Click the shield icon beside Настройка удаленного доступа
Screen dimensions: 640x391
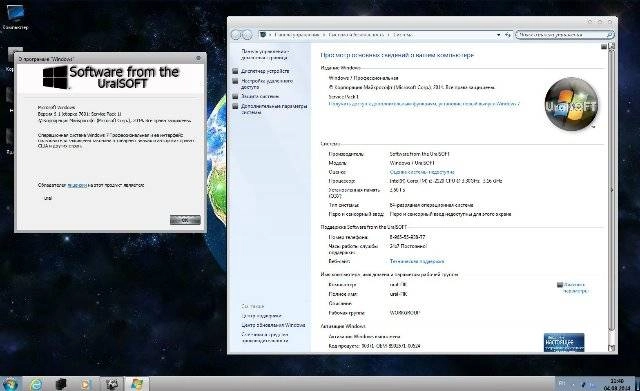click(235, 81)
